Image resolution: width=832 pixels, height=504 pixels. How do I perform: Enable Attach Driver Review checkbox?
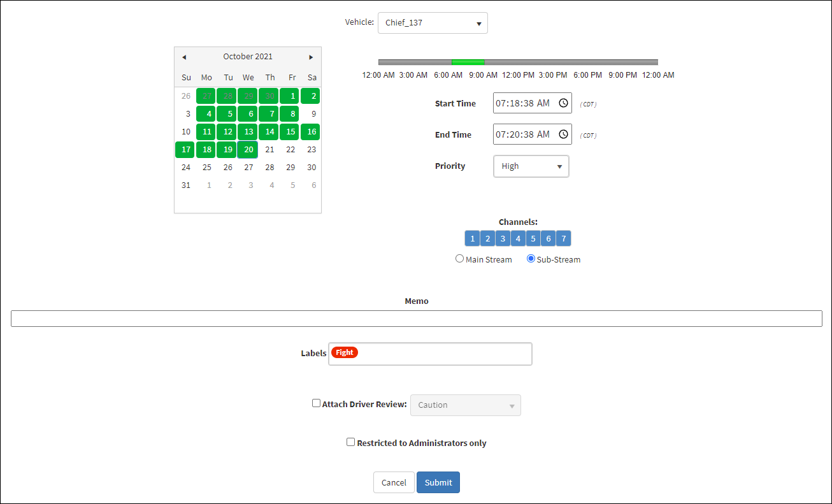(316, 403)
